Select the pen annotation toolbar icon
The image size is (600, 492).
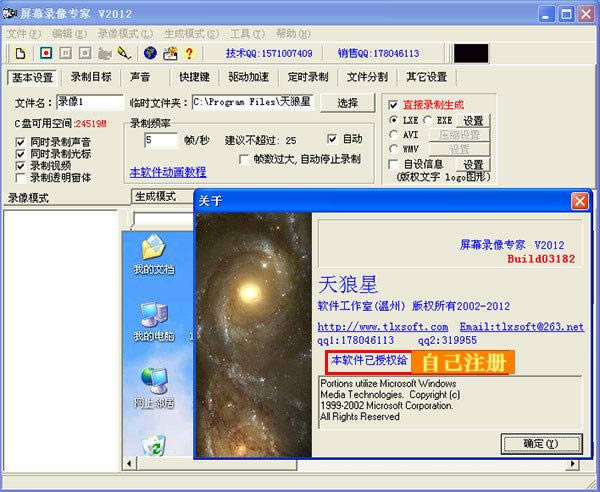124,53
